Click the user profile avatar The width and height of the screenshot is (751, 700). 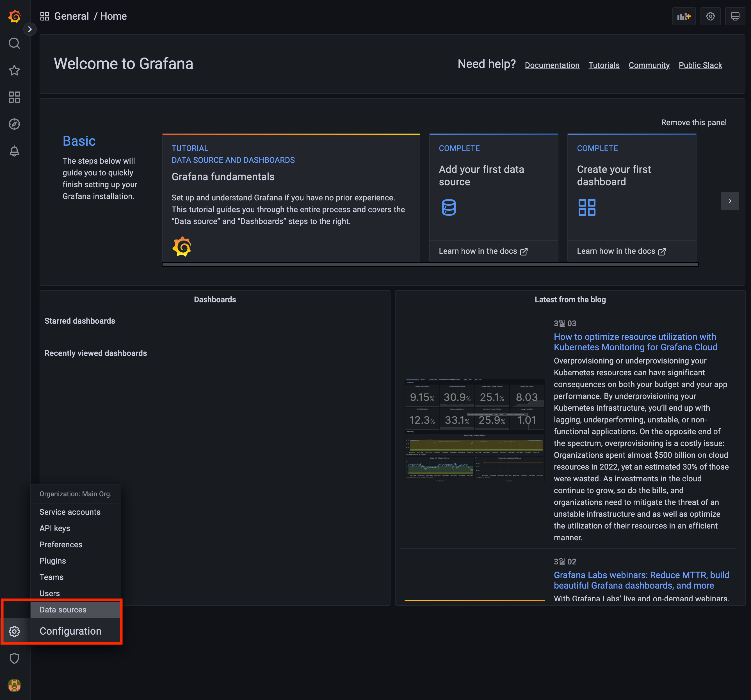pyautogui.click(x=14, y=685)
